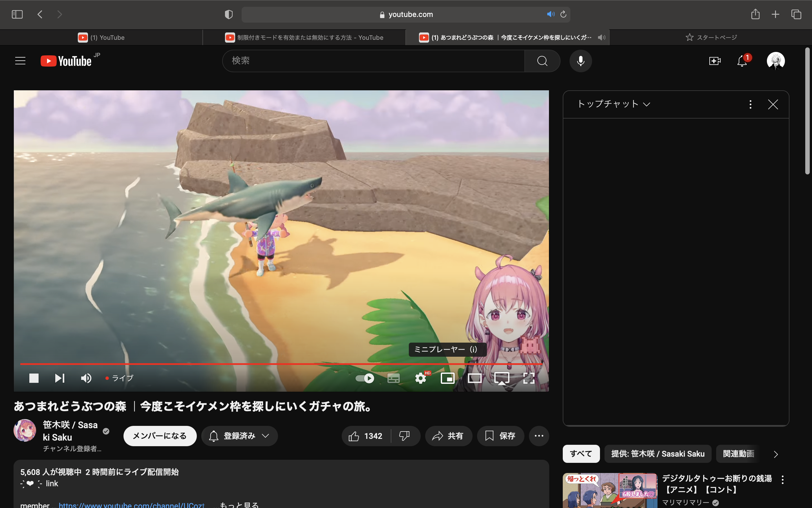812x508 pixels.
Task: Open more actions ellipsis beside 保存
Action: (539, 436)
